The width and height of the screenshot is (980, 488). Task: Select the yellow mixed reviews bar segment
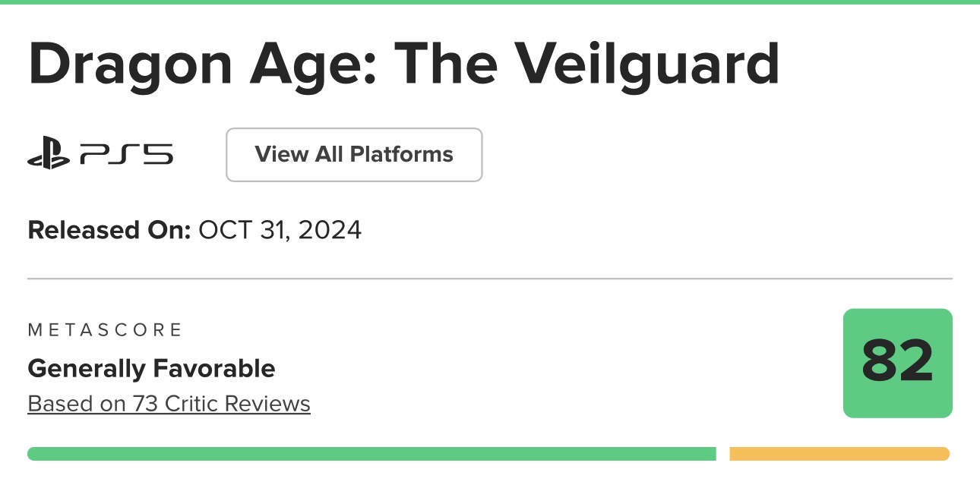pyautogui.click(x=839, y=454)
